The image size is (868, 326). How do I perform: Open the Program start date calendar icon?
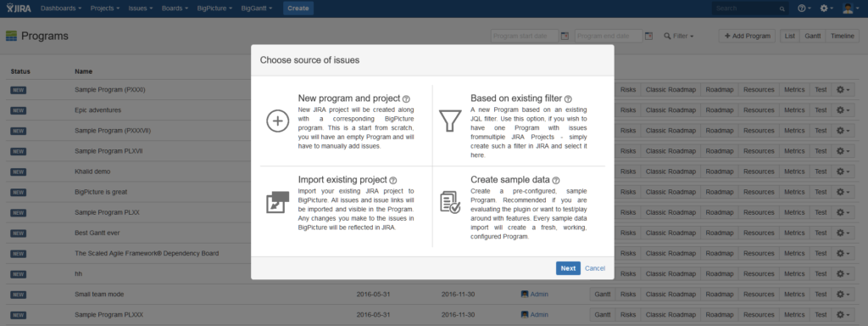click(565, 36)
